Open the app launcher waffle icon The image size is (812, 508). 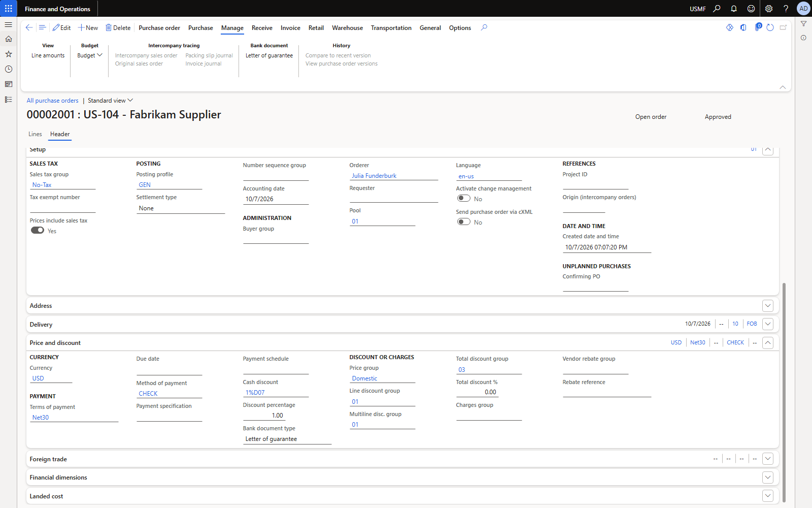9,9
